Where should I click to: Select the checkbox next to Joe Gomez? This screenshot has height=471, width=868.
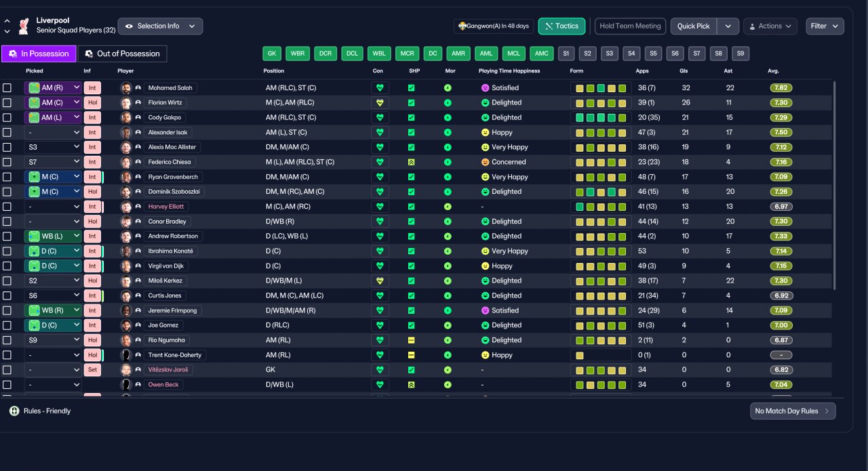point(7,325)
